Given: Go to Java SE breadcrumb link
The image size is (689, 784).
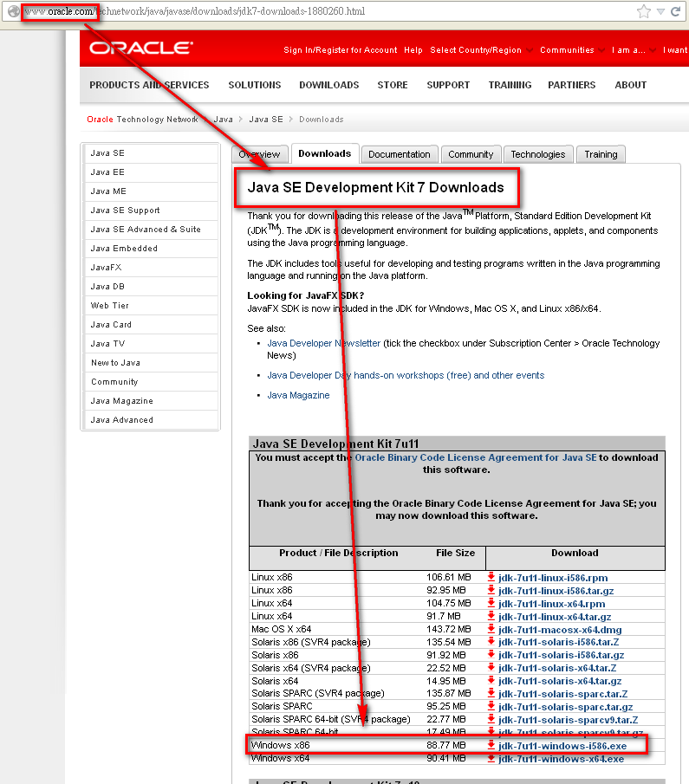Looking at the screenshot, I should pos(266,119).
